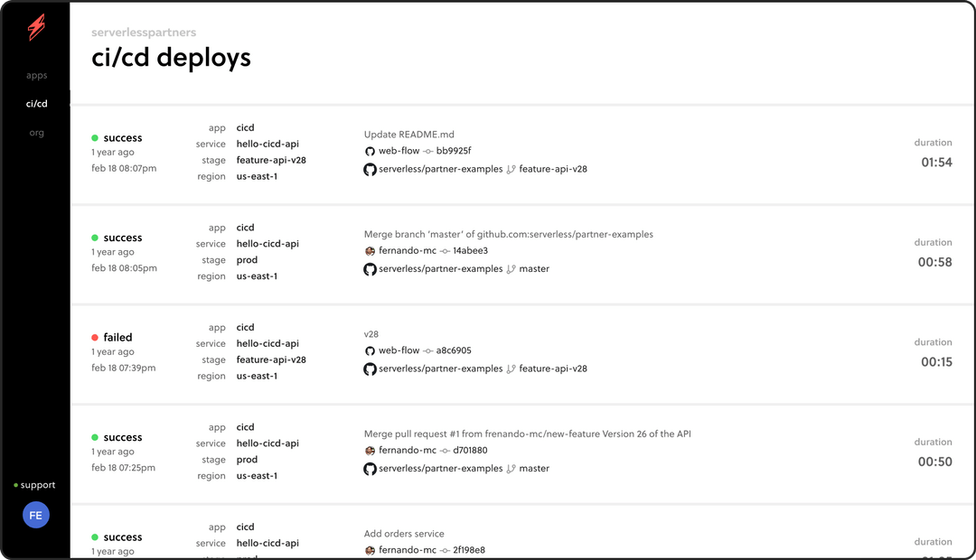Viewport: 976px width, 560px height.
Task: Click the FE profile avatar
Action: tap(35, 515)
